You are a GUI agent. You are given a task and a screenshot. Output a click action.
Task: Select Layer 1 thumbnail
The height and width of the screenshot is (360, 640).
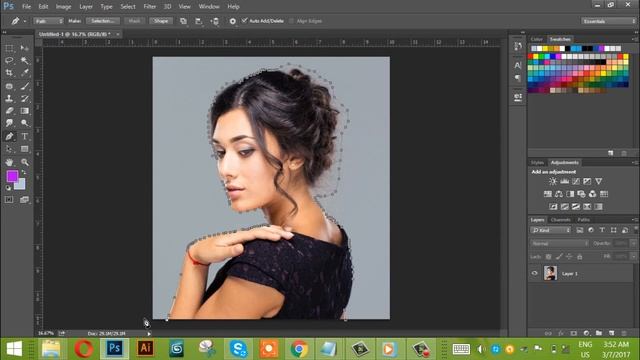[x=550, y=273]
